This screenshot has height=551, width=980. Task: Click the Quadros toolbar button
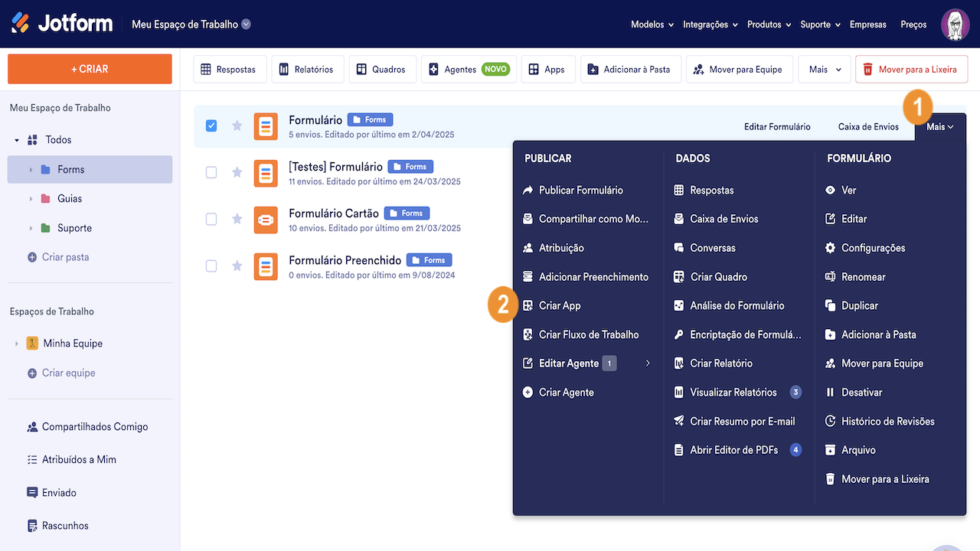[x=382, y=70]
